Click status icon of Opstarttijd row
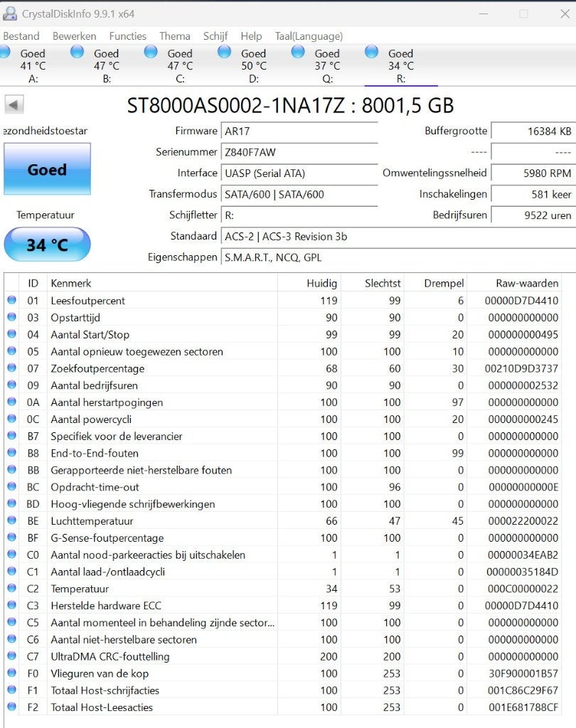The height and width of the screenshot is (728, 576). pos(11,317)
